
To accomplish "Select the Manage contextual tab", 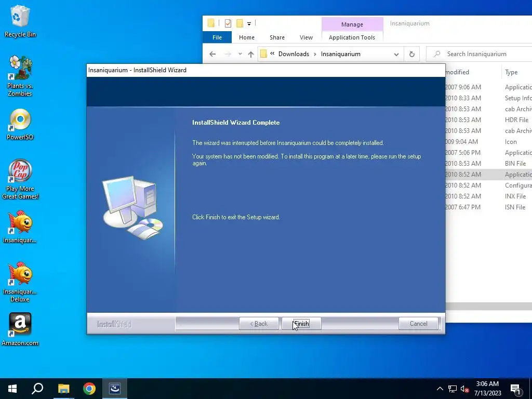I will (x=352, y=24).
